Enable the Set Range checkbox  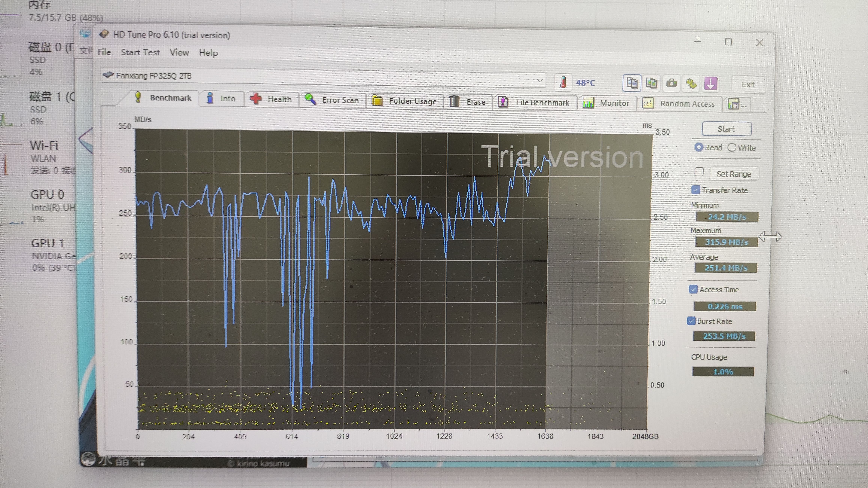pos(699,172)
